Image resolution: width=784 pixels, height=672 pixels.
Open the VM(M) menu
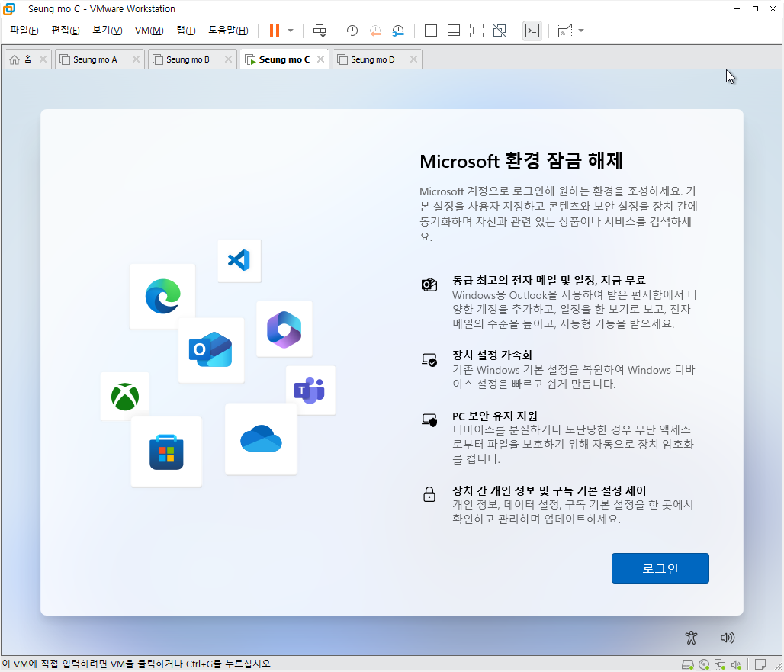(149, 31)
